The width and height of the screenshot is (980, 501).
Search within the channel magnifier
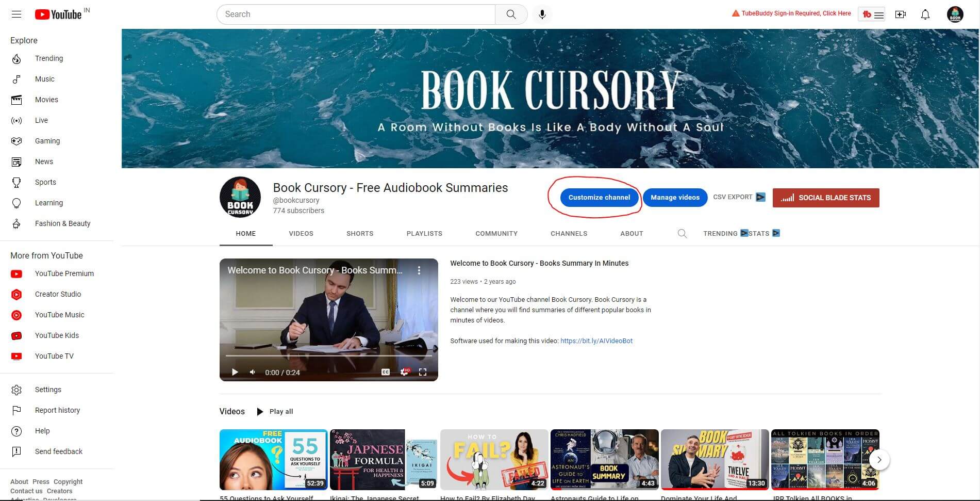click(682, 233)
